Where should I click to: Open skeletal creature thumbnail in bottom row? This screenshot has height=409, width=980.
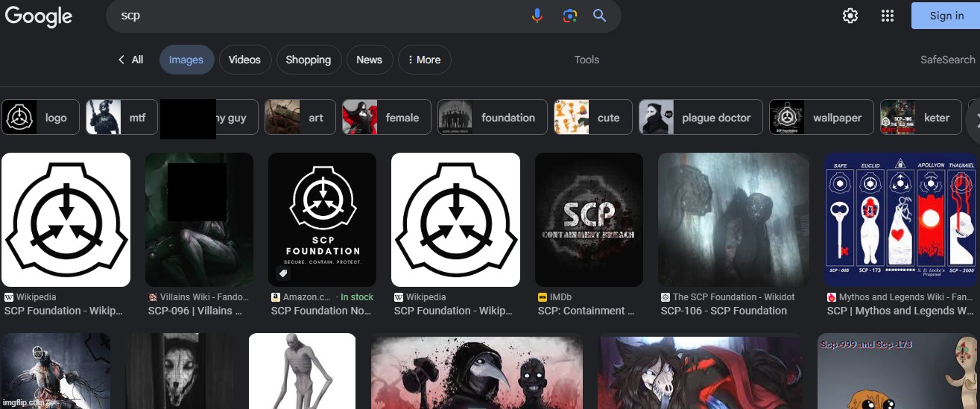click(55, 371)
